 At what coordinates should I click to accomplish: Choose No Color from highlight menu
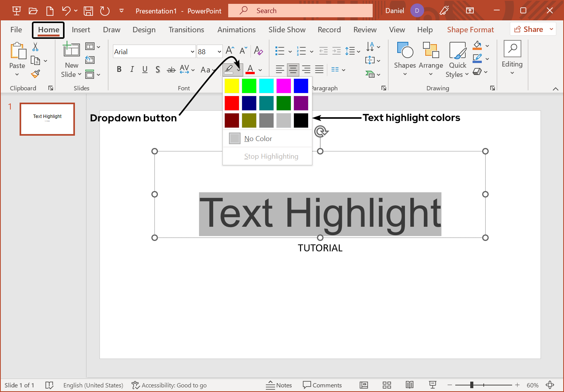pos(258,138)
